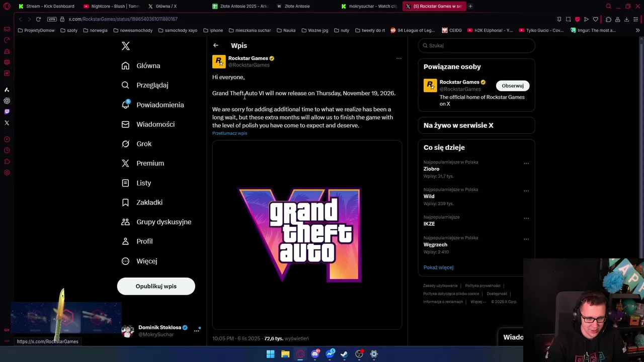Image resolution: width=644 pixels, height=362 pixels.
Task: Open Messenger from the taskbar
Action: click(330, 354)
